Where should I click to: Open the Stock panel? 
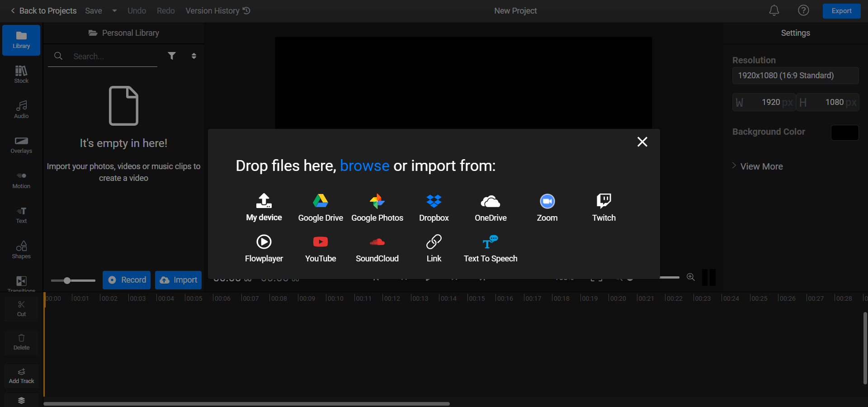(x=21, y=75)
